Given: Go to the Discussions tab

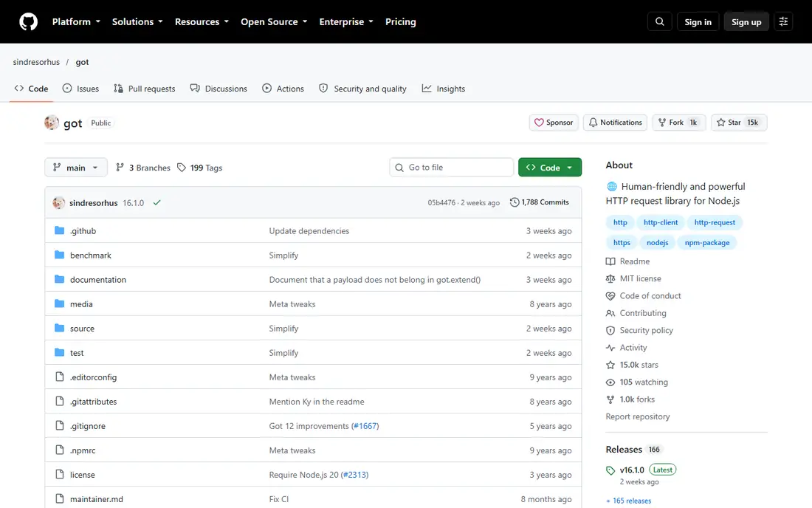Looking at the screenshot, I should (219, 89).
